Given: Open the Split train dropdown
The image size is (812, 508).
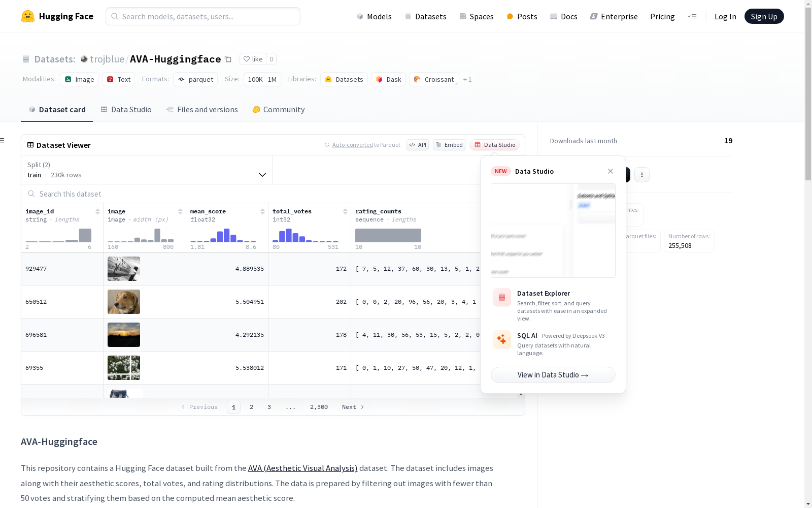Looking at the screenshot, I should 147,170.
